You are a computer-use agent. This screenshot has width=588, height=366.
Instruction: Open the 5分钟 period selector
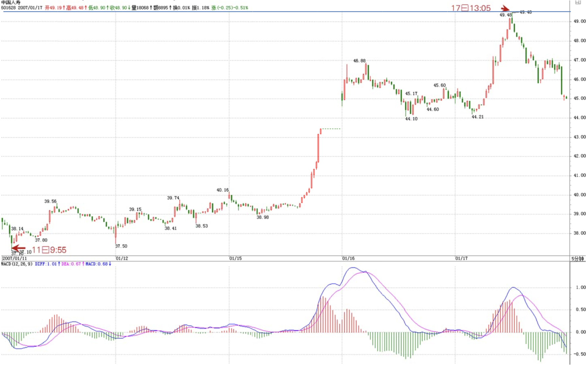577,259
